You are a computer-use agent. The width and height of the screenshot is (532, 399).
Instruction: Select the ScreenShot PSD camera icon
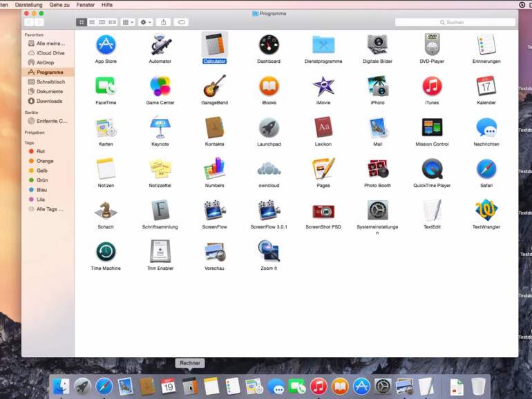point(323,211)
